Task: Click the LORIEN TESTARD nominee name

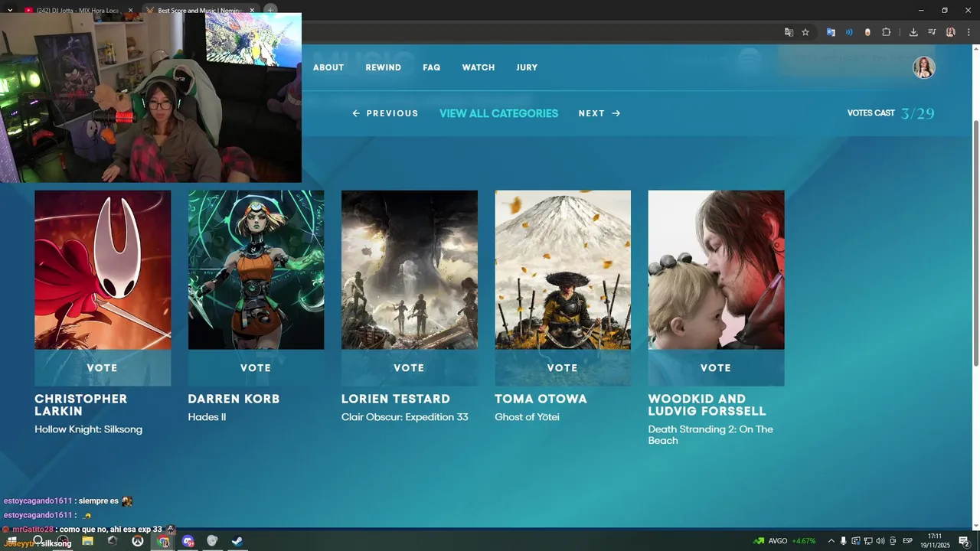Action: [x=396, y=399]
